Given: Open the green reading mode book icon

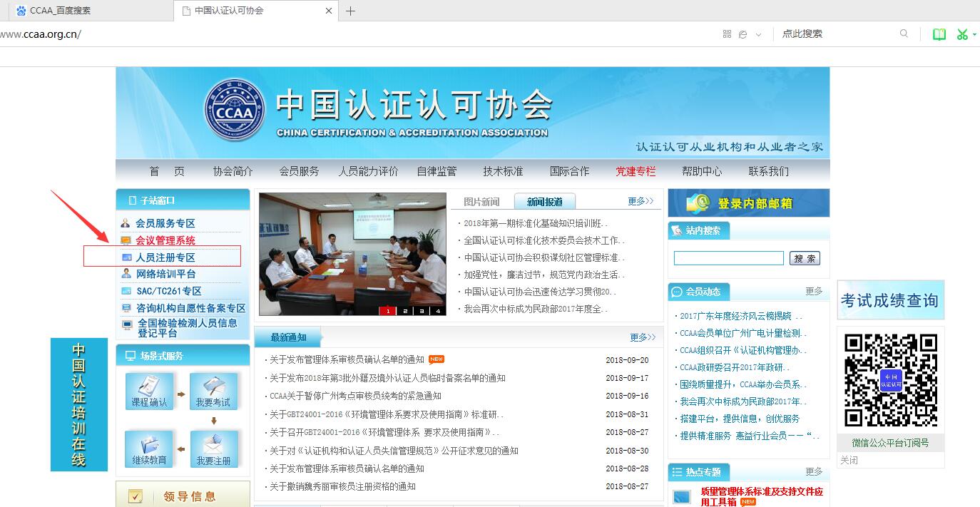Looking at the screenshot, I should [939, 34].
